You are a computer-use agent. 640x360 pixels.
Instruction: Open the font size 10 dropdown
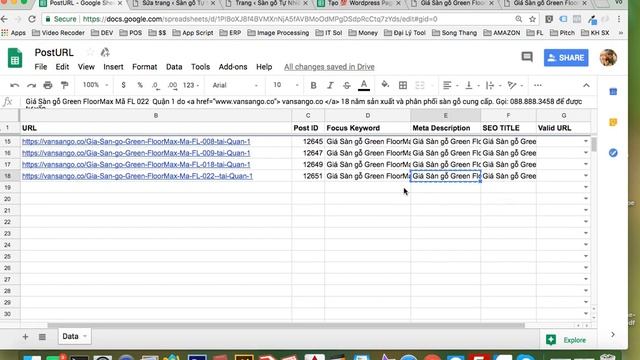[286, 85]
